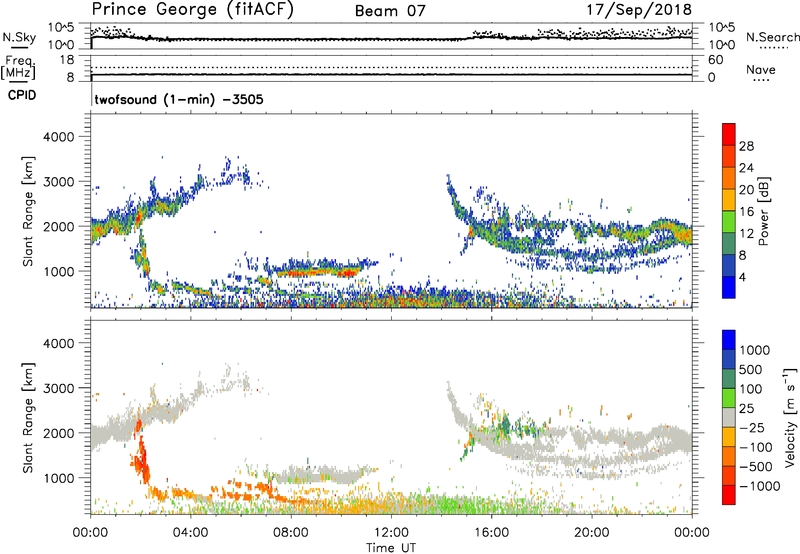Click the 'Beam 07' label
Screen dimensions: 800x554
pos(390,11)
